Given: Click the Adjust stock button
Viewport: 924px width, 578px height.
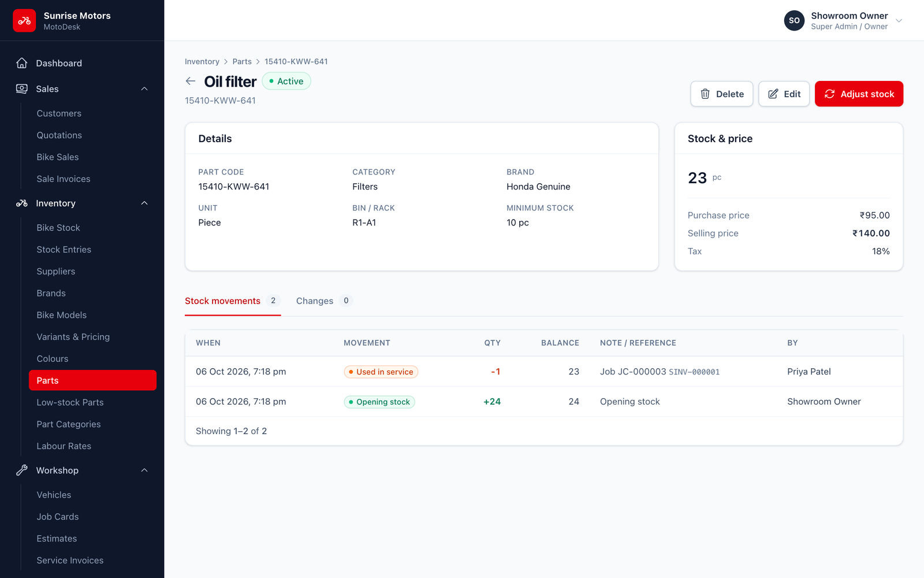Looking at the screenshot, I should point(859,94).
